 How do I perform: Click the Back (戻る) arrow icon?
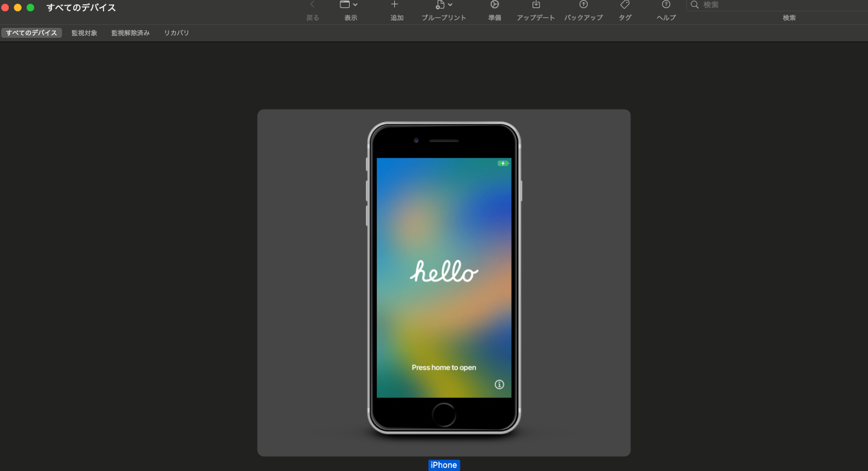[x=312, y=4]
